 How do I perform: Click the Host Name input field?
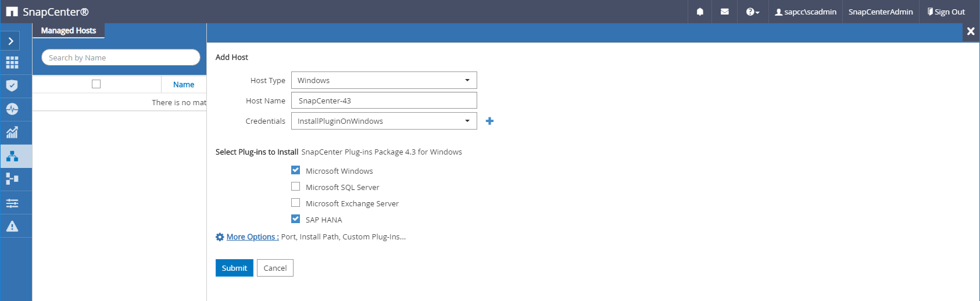point(384,101)
